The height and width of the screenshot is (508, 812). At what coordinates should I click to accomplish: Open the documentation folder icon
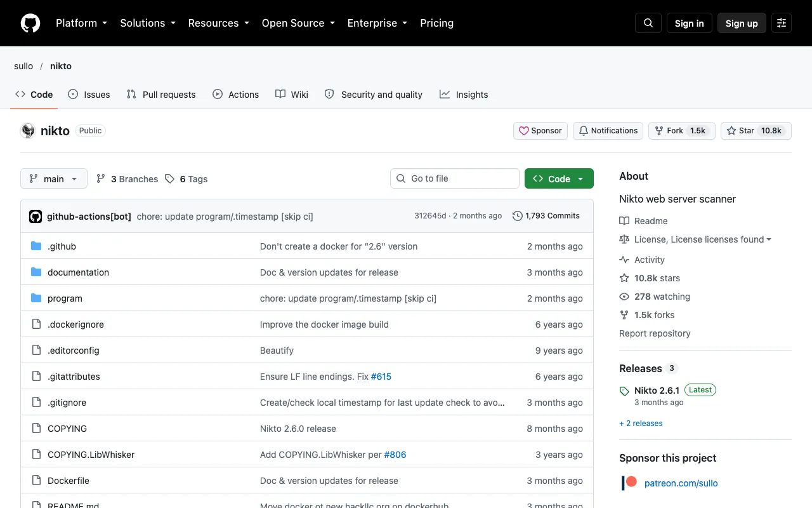[36, 272]
